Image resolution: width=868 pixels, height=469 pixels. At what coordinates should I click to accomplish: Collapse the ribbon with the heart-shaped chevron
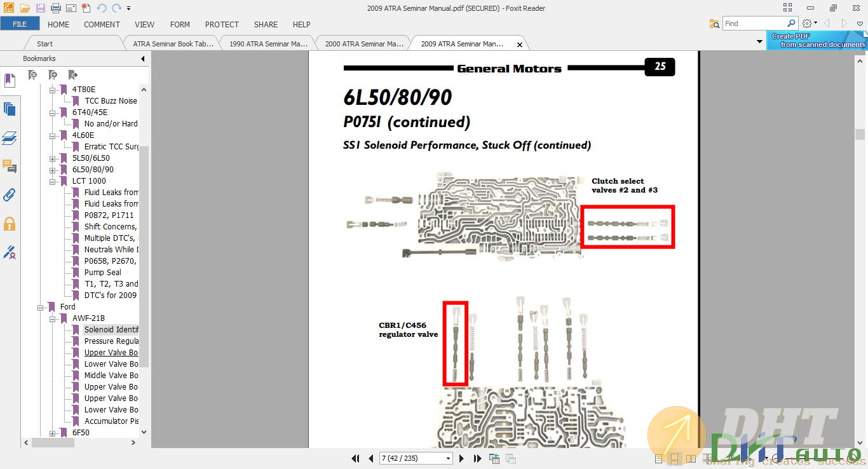click(860, 24)
